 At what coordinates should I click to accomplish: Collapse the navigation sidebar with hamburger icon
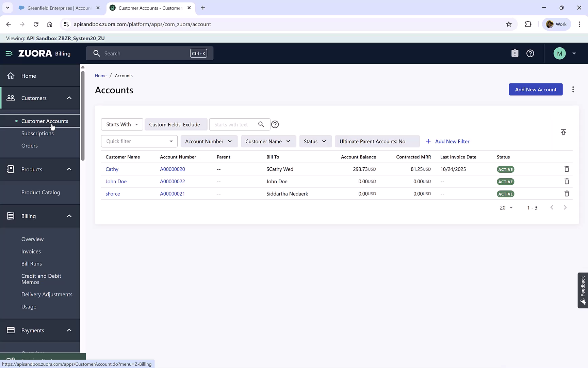pos(9,53)
